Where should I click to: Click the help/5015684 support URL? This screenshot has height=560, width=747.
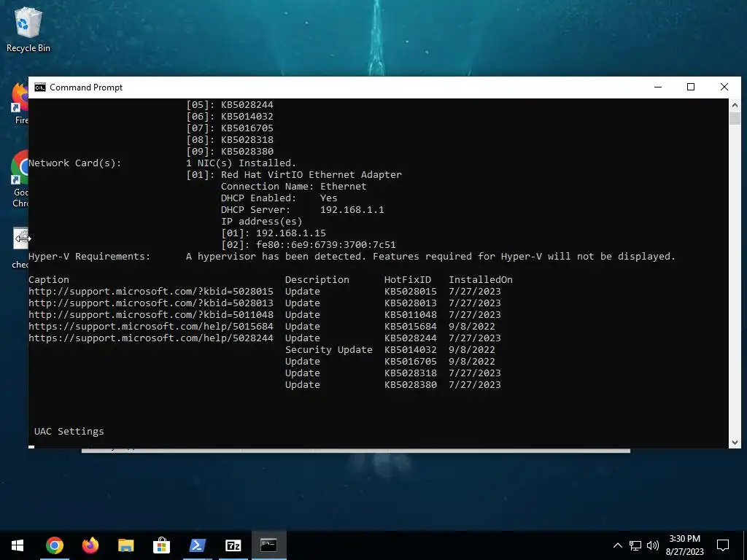(151, 327)
